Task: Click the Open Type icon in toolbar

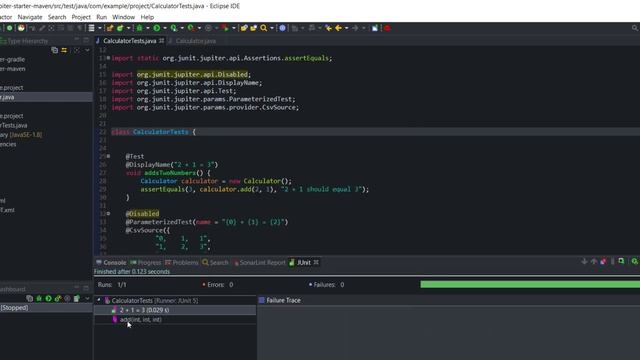Action: [244, 28]
